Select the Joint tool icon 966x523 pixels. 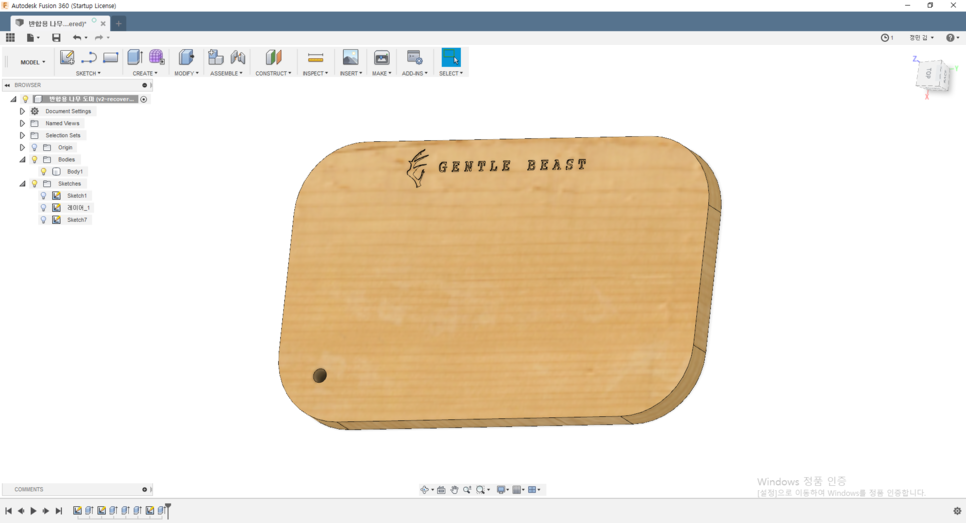click(x=238, y=58)
